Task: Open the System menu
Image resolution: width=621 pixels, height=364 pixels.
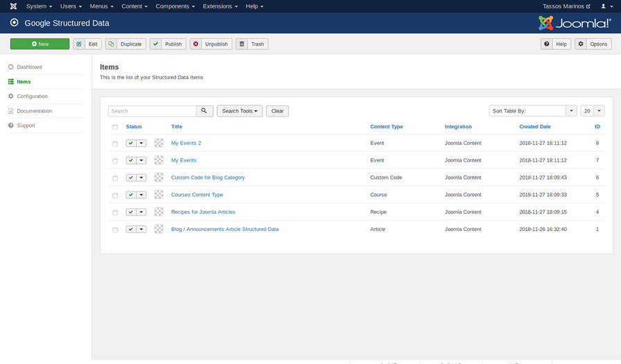Action: click(39, 6)
